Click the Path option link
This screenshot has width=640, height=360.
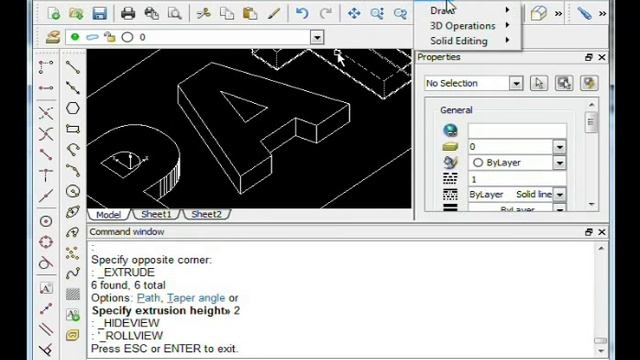[148, 298]
